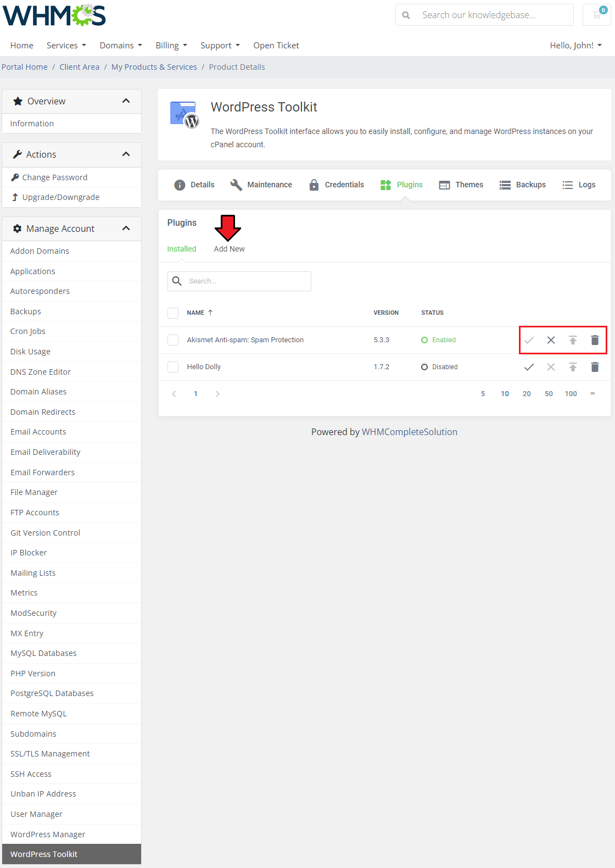Sort by name using the arrow icon
Image resolution: width=615 pixels, height=868 pixels.
pos(210,313)
